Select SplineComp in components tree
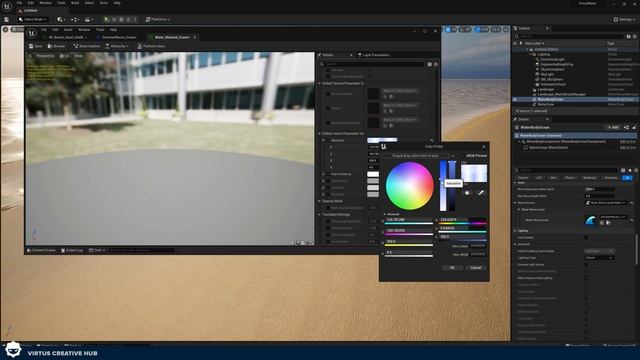Image resolution: width=640 pixels, height=360 pixels. [x=548, y=148]
